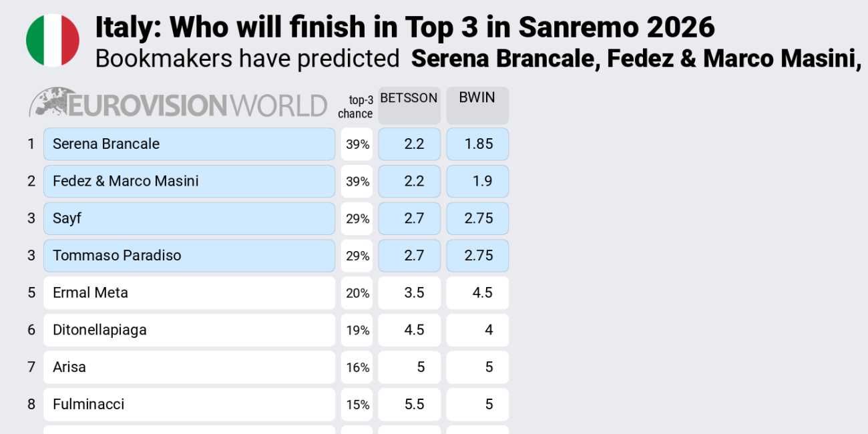Click the Eurovisionworld logo
868x434 pixels.
point(178,105)
